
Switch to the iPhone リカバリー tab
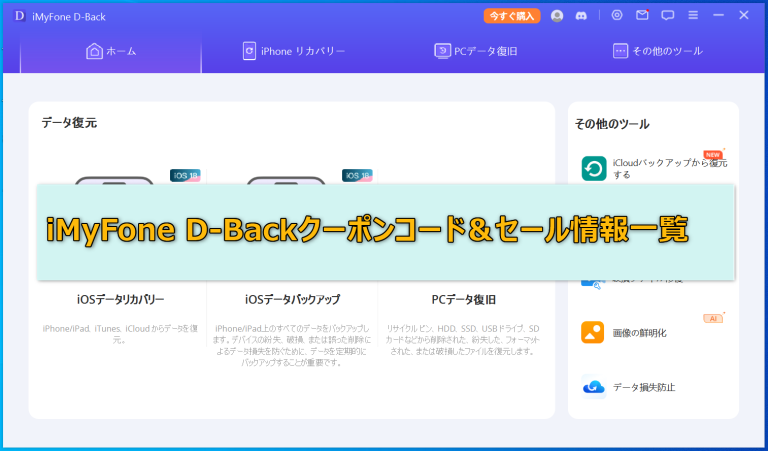pos(294,51)
